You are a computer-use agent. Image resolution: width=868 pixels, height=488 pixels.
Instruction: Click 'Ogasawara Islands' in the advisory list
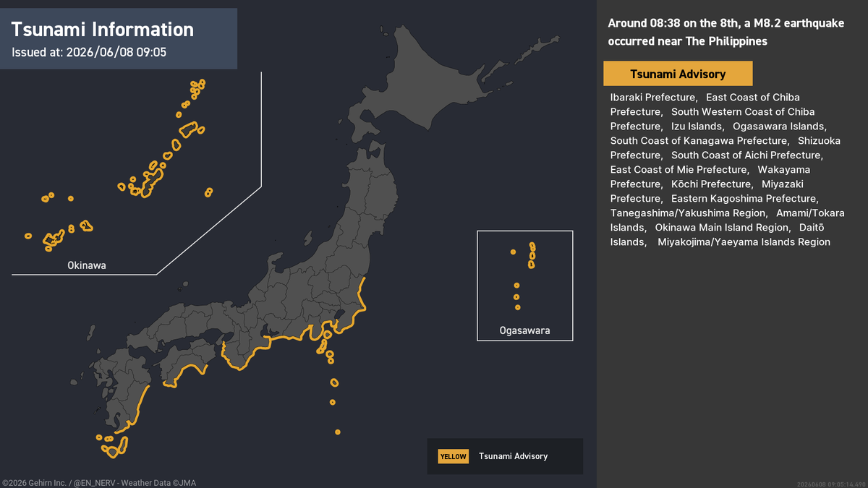point(780,126)
